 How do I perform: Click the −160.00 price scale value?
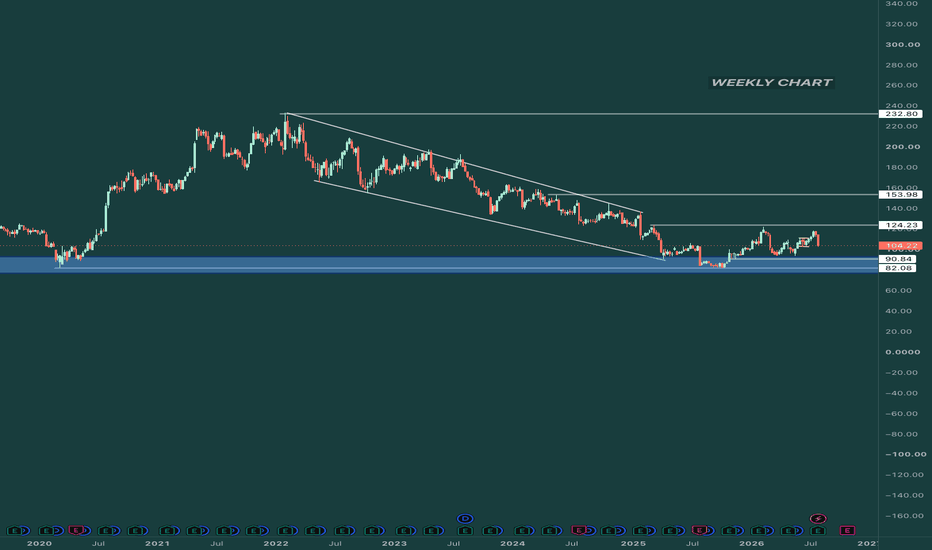click(x=905, y=516)
